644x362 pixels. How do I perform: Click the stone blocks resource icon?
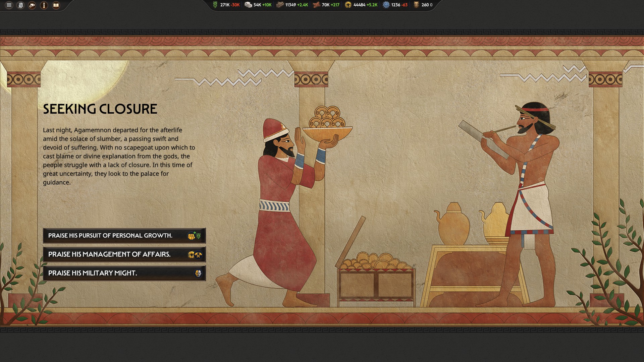click(x=248, y=5)
